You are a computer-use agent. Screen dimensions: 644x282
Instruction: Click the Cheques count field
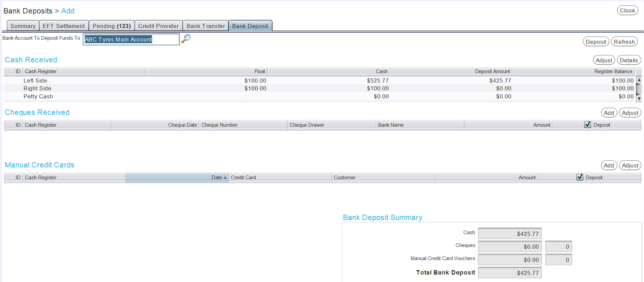pyautogui.click(x=559, y=247)
